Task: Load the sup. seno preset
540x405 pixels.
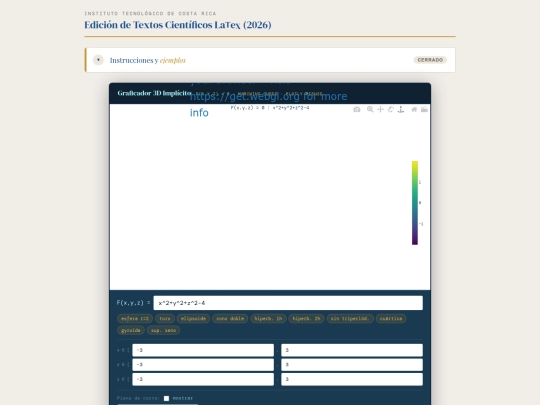Action: point(163,330)
